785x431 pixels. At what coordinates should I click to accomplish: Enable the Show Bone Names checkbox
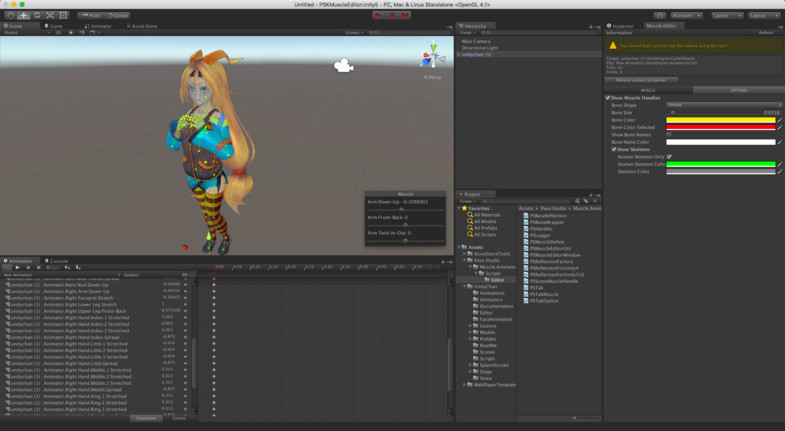point(669,135)
